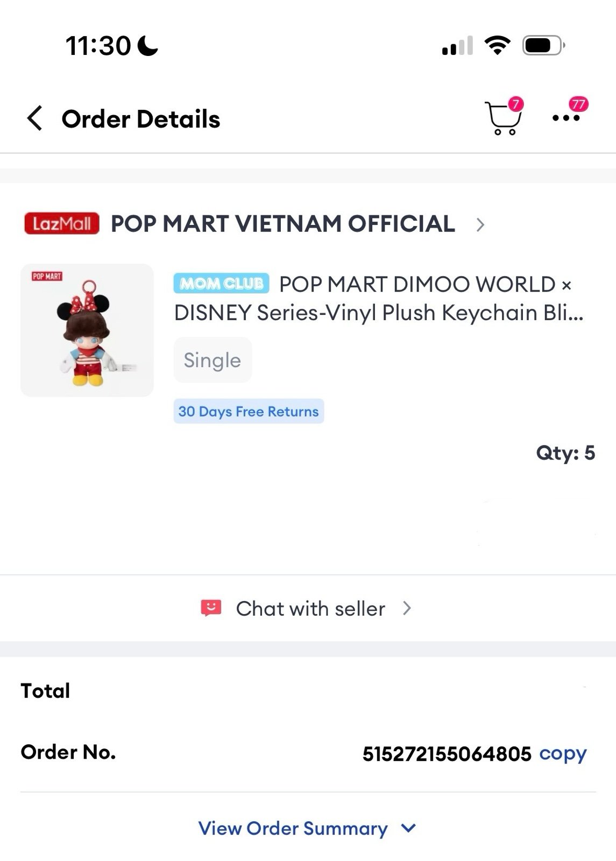The image size is (616, 861).
Task: Tap the Single variant tag
Action: pyautogui.click(x=213, y=360)
